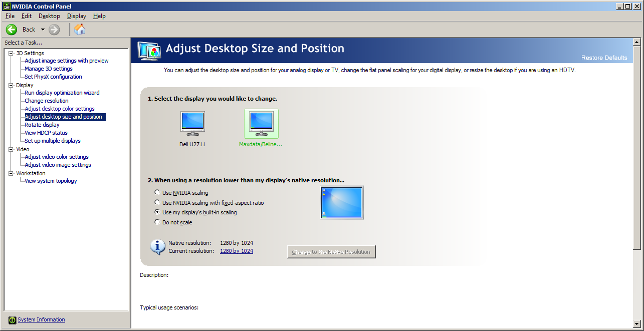Open Change resolution task

coord(47,101)
